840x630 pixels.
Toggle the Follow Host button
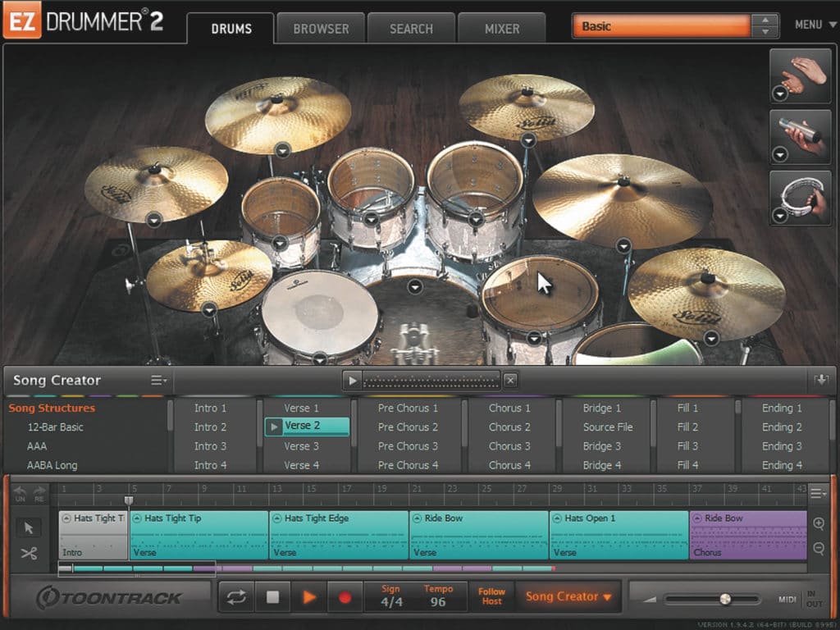pos(491,596)
